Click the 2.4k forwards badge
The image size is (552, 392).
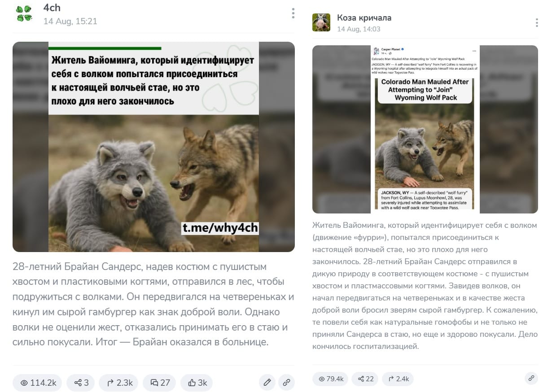click(x=398, y=379)
